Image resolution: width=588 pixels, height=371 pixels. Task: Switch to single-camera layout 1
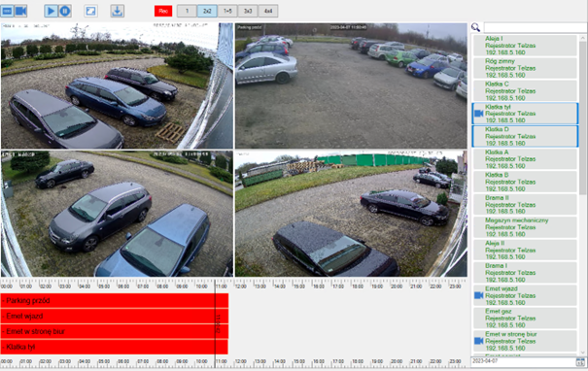pyautogui.click(x=187, y=11)
